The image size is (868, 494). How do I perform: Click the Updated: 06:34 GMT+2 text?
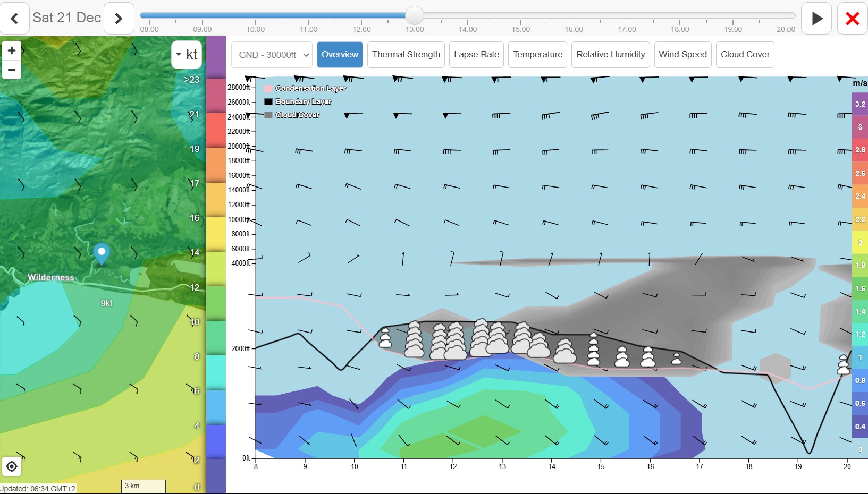point(38,489)
